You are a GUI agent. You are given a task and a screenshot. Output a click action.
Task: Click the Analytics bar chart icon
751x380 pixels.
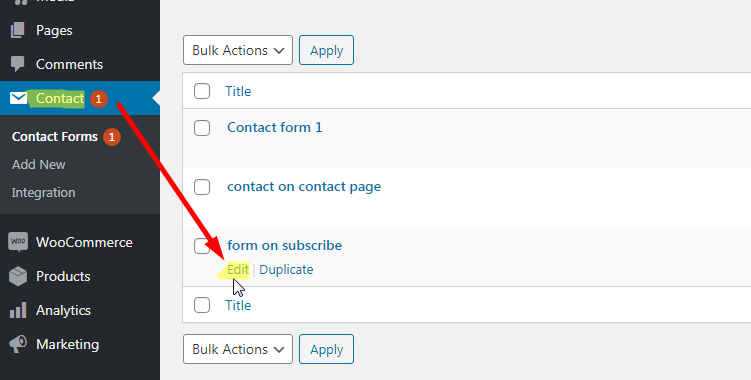[18, 311]
